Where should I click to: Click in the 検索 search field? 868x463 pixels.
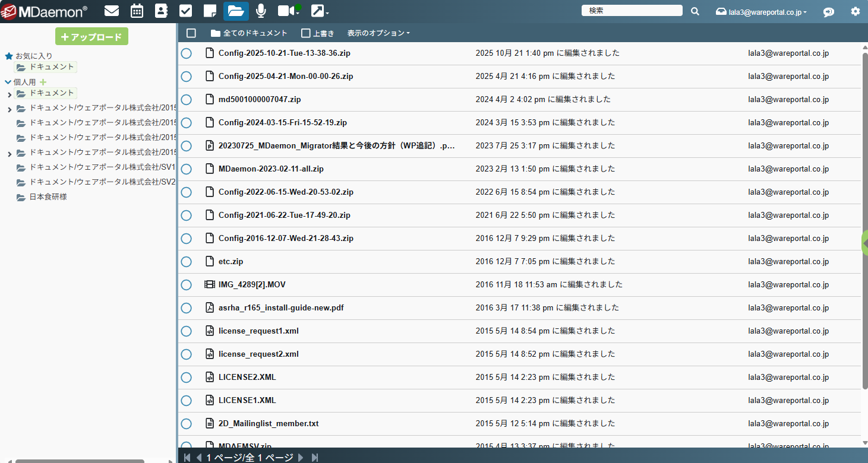pos(632,11)
